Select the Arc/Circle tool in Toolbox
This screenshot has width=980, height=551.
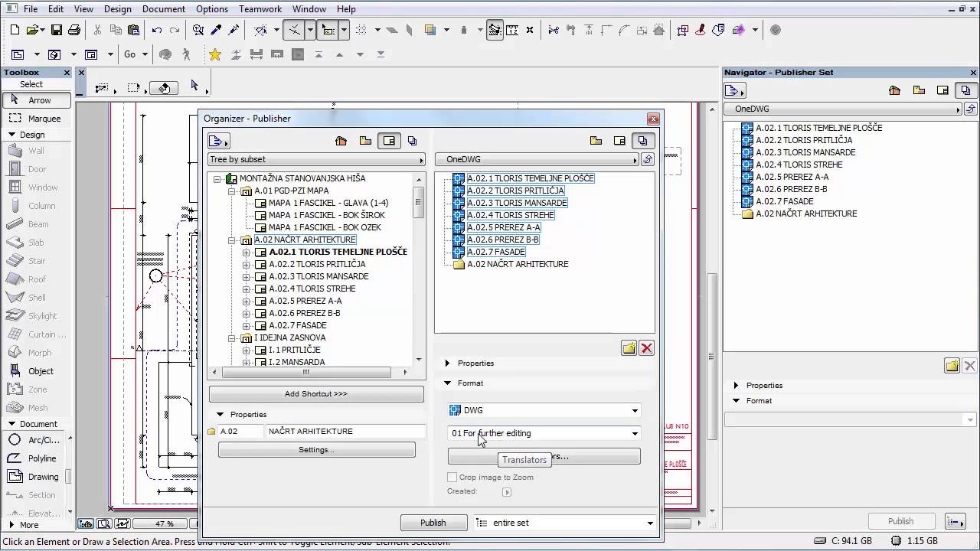(x=36, y=440)
